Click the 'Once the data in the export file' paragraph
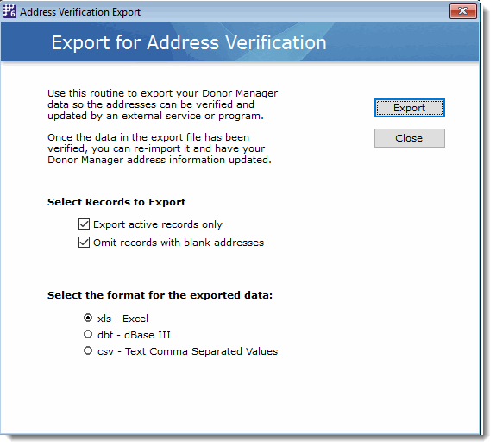Image resolution: width=496 pixels, height=448 pixels. coord(160,148)
